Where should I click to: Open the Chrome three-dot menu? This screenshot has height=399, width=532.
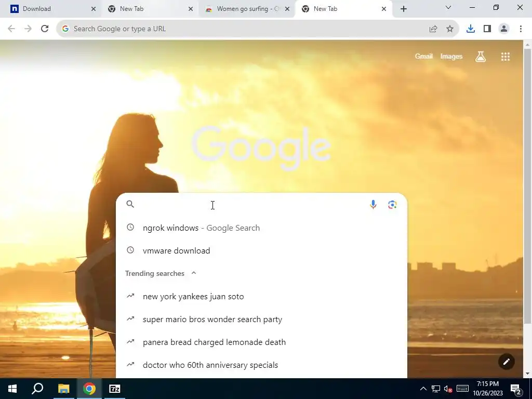[521, 29]
